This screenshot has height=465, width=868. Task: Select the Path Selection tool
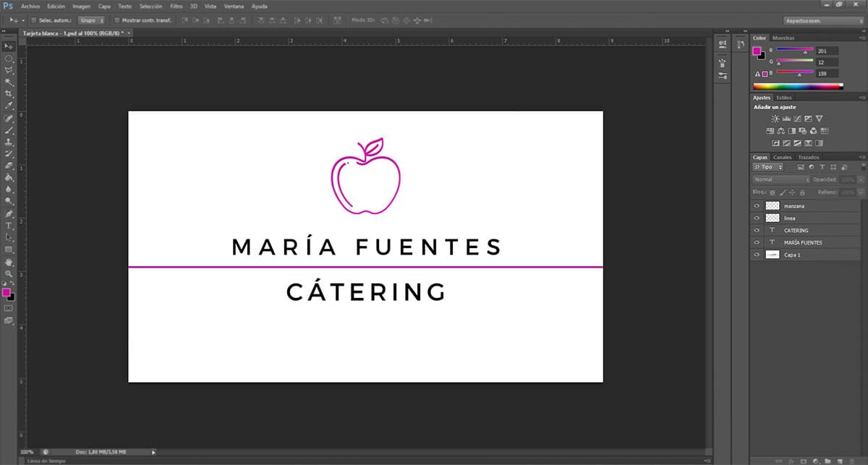coord(9,237)
